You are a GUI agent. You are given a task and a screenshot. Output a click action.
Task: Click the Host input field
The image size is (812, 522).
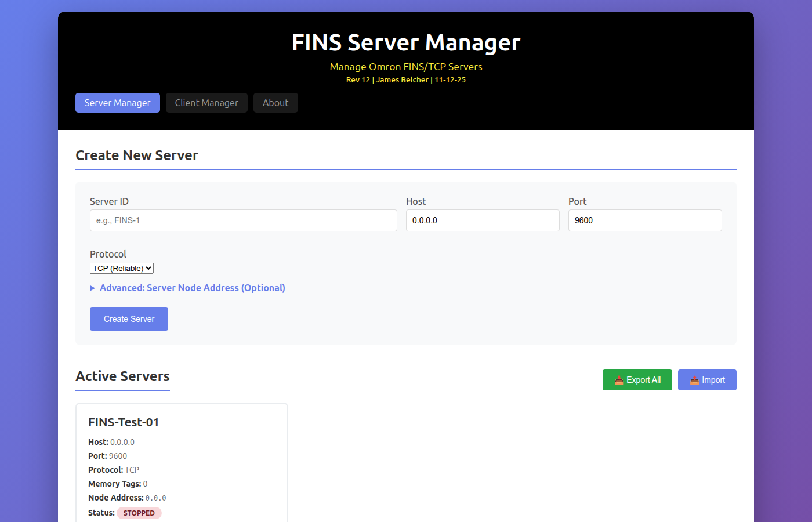(x=483, y=220)
